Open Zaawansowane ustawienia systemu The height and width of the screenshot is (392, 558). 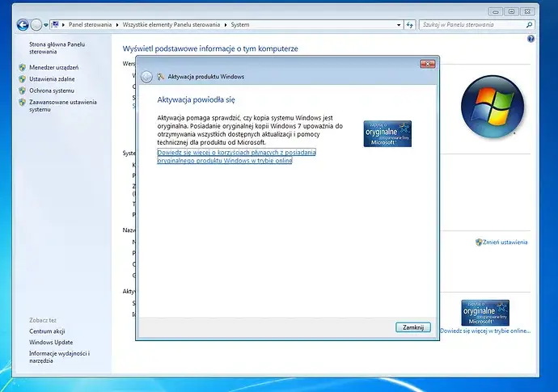62,106
